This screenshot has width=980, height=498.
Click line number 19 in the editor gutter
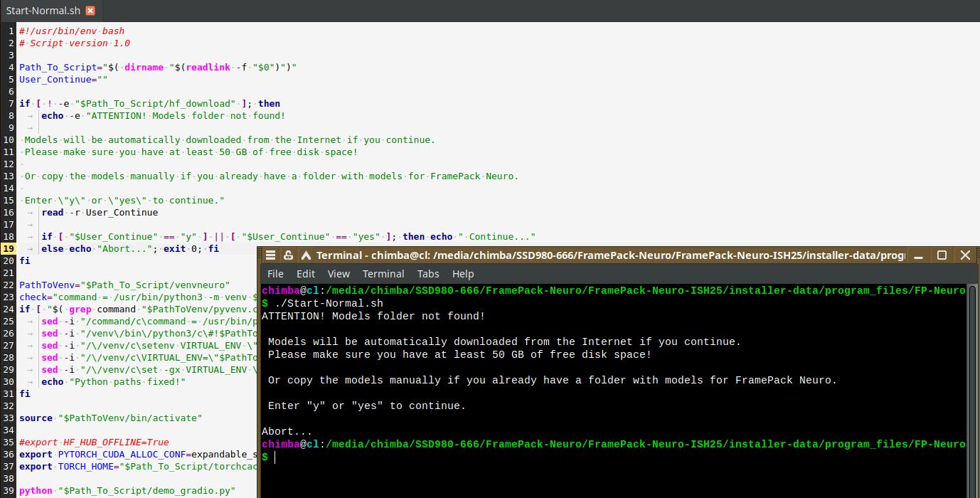(x=9, y=249)
